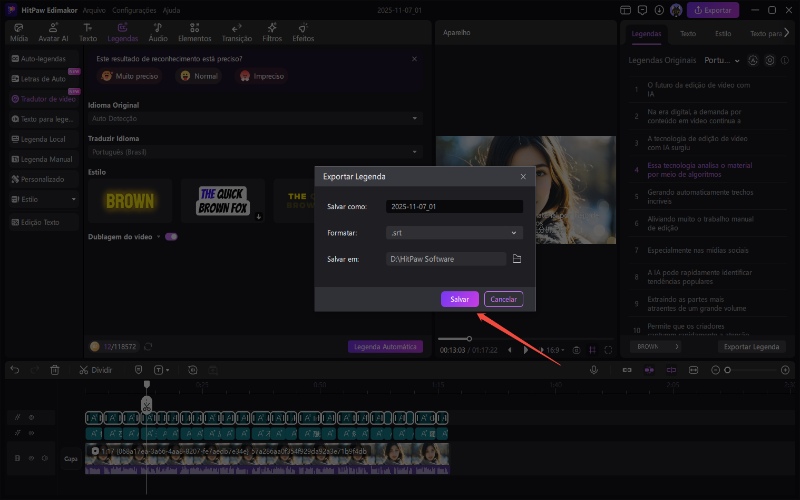Close the Exportar Legenda dialog

522,176
